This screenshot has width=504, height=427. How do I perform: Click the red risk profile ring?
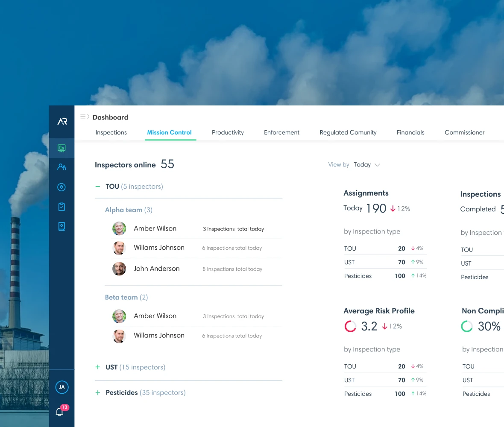(350, 326)
